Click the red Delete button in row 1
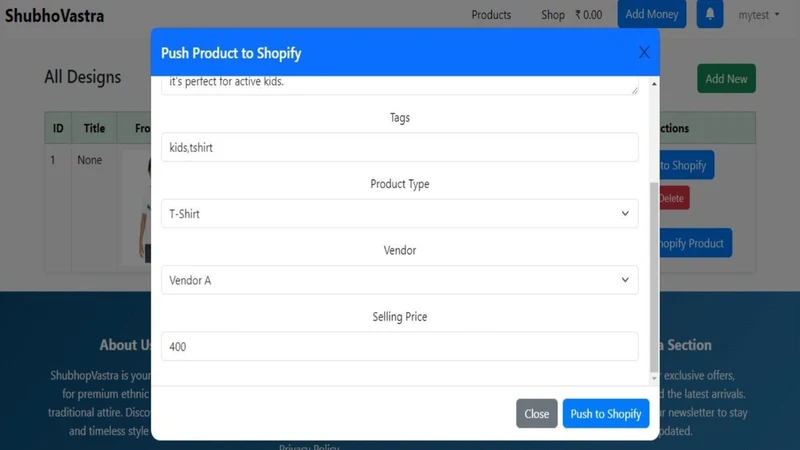The width and height of the screenshot is (800, 450). 674,198
